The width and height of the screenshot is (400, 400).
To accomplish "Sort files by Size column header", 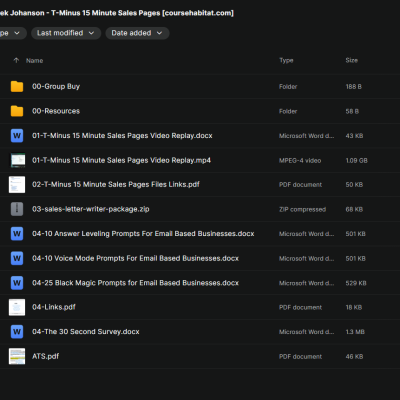I will click(352, 60).
